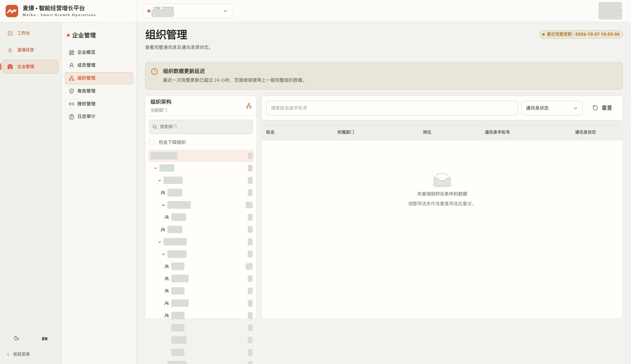Click the 未查询到符合条件的数据 message

pos(442,194)
